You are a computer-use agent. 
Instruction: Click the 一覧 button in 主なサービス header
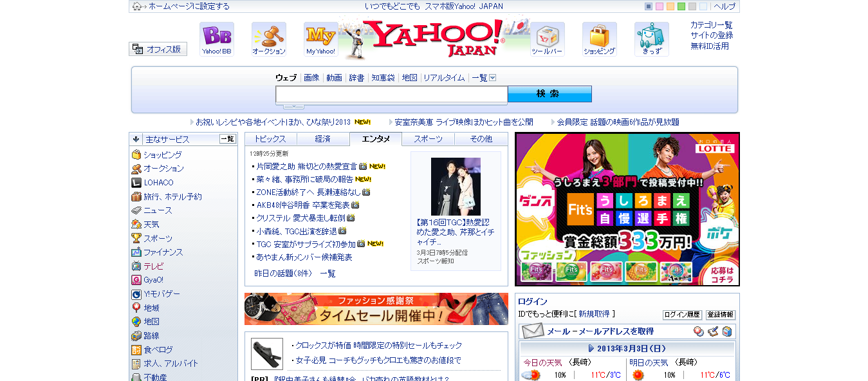[228, 139]
